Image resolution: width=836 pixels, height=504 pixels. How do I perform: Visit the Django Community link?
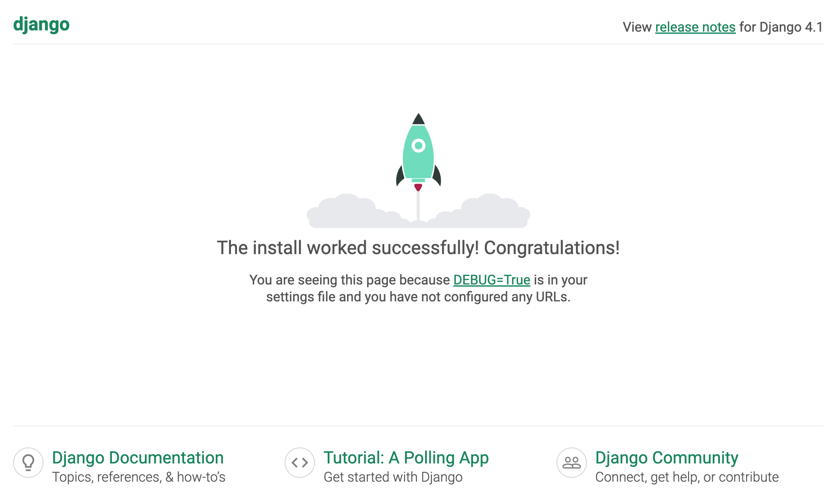tap(666, 458)
